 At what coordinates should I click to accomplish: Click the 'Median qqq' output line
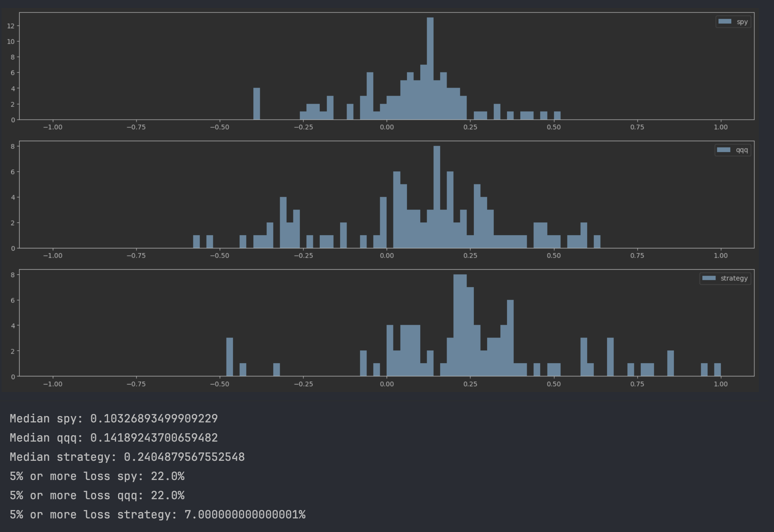point(114,438)
